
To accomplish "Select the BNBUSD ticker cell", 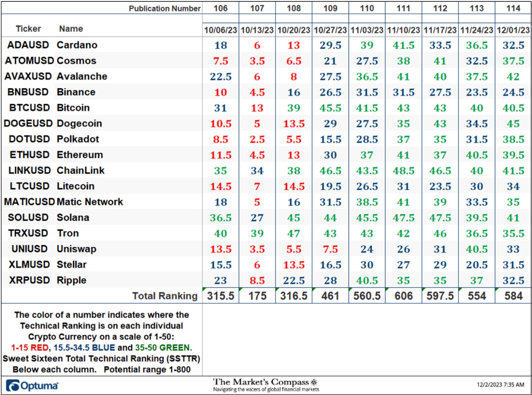I will pos(28,92).
